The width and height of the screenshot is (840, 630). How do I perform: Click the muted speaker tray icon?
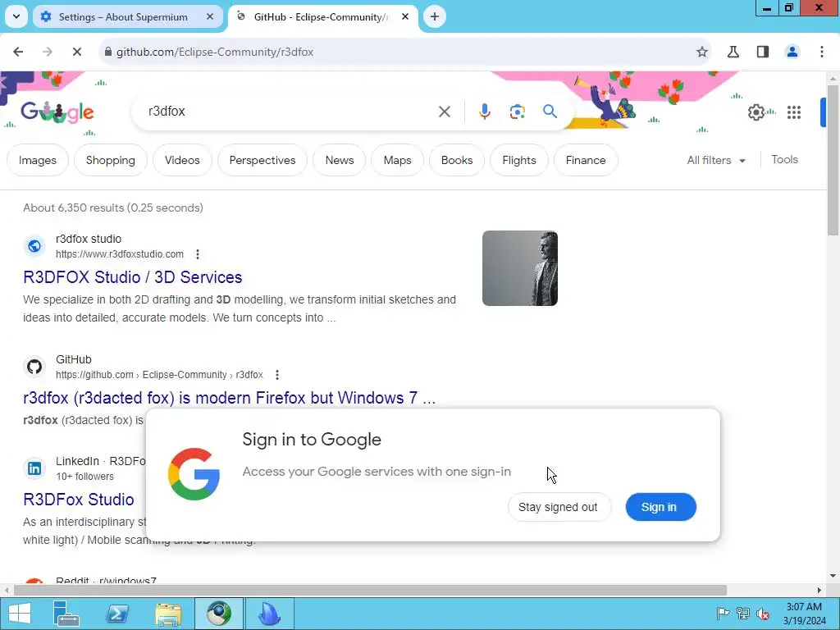coord(763,614)
